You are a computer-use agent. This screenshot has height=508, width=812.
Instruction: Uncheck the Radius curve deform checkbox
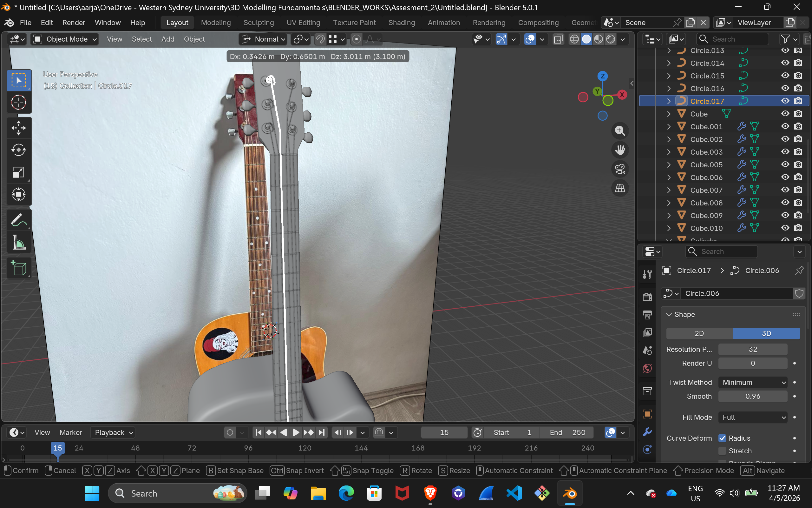click(x=722, y=438)
